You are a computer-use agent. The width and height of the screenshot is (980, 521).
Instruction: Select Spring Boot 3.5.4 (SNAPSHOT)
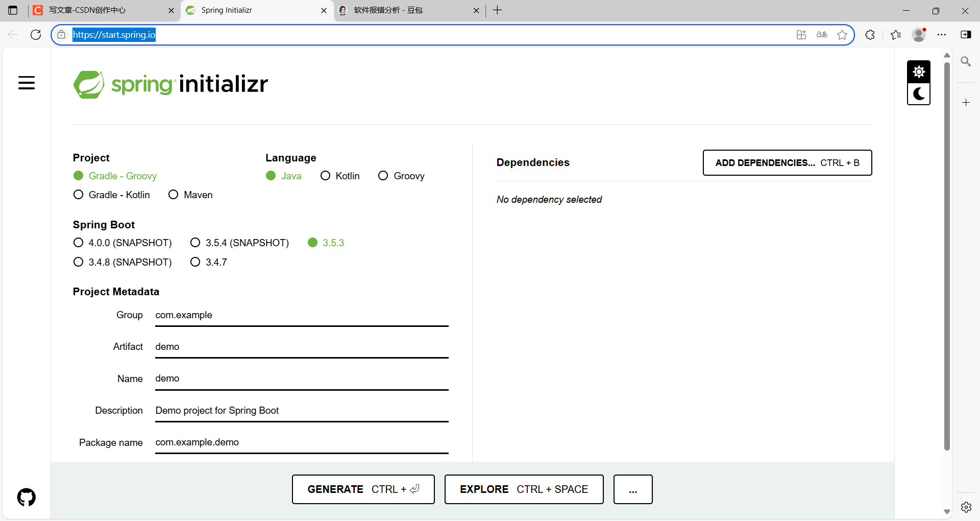coord(239,243)
